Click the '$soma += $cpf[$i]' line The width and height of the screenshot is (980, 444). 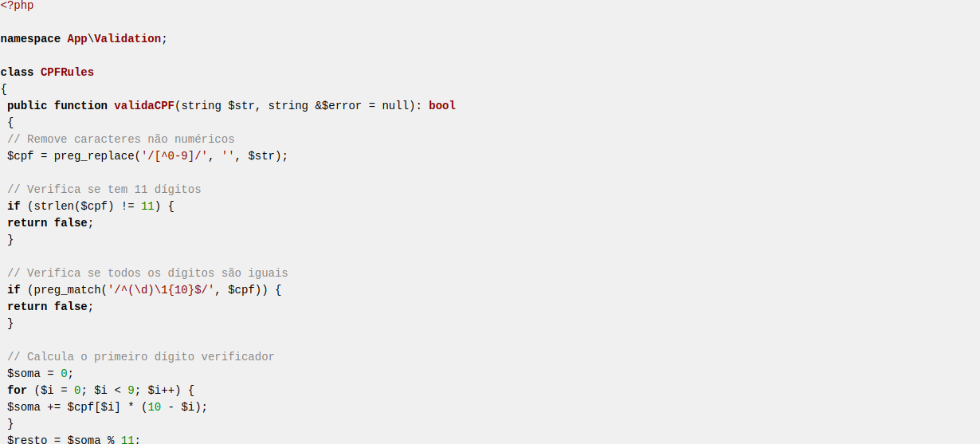(108, 407)
